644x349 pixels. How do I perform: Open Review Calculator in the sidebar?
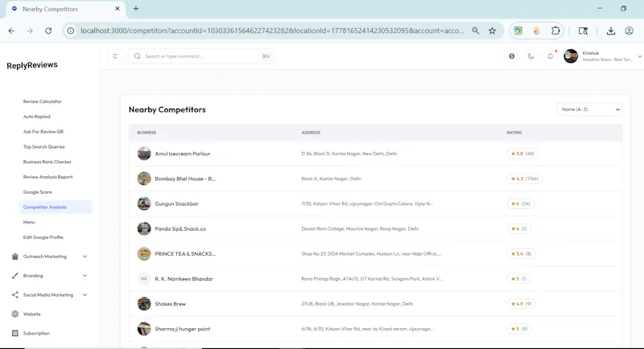(43, 101)
